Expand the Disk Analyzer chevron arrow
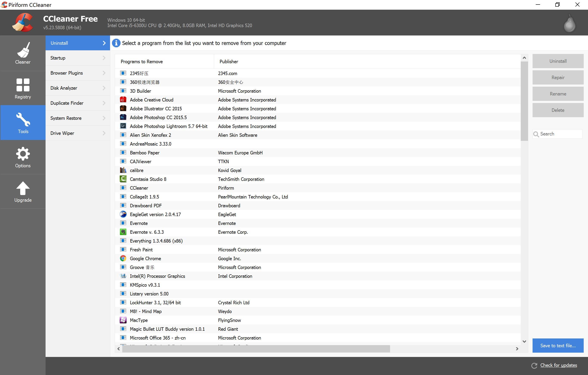Screen dimensions: 588x375 104,88
